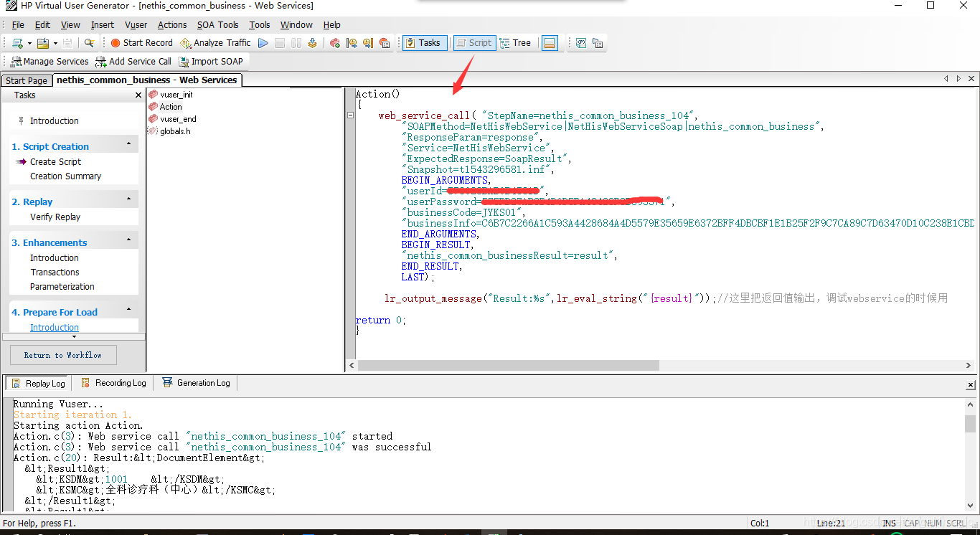Screen dimensions: 980x535
Task: Click the code editor horizontal scrollbar
Action: 508,365
